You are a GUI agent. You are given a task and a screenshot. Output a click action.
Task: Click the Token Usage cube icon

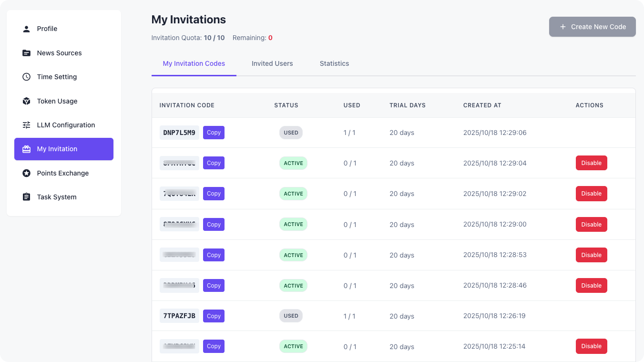pos(27,101)
